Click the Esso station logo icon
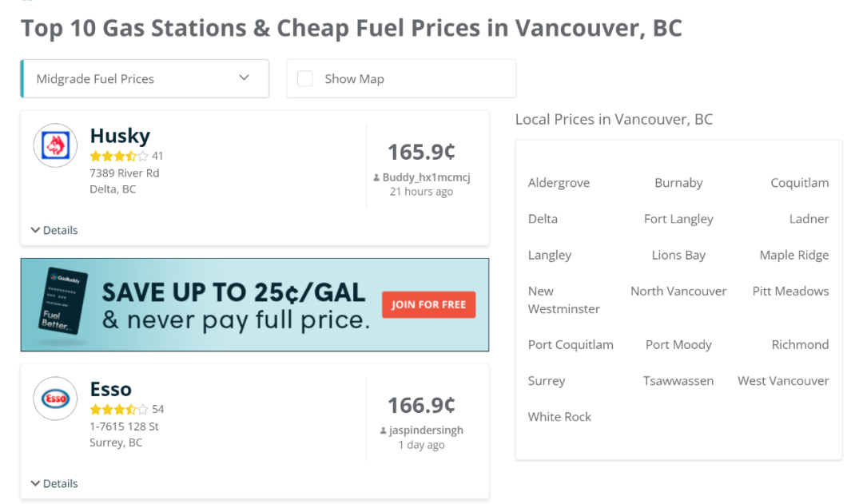The image size is (863, 504). point(55,399)
